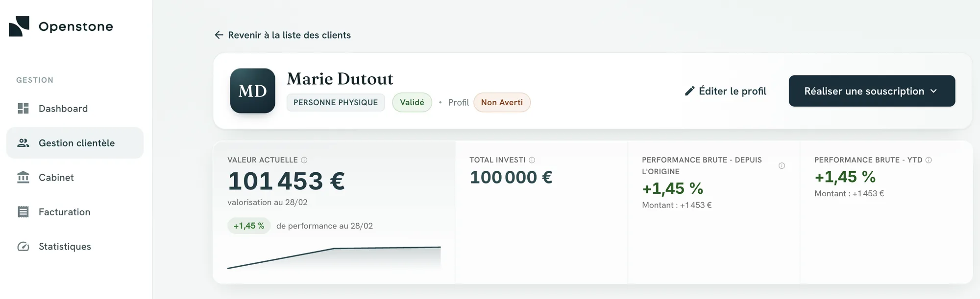Click the Non Averti profile badge
Image resolution: width=980 pixels, height=299 pixels.
click(x=502, y=102)
